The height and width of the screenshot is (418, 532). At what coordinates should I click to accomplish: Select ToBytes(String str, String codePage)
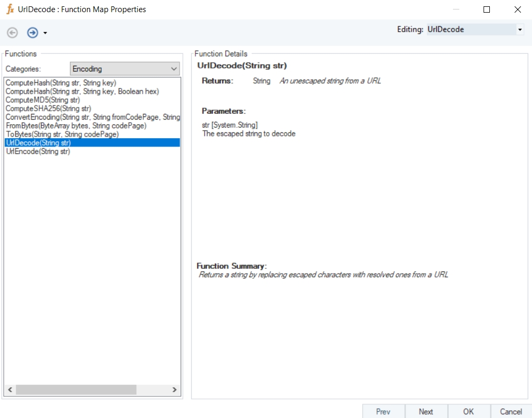[63, 134]
